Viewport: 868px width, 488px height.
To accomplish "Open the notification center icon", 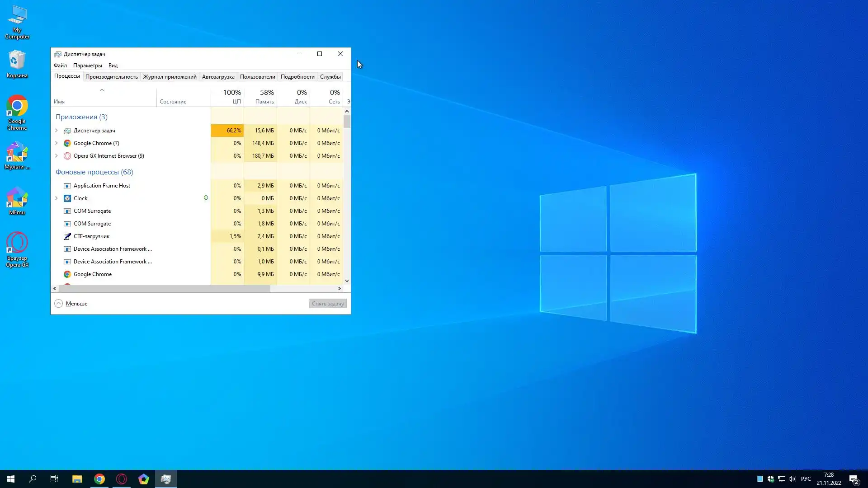I will (x=854, y=479).
